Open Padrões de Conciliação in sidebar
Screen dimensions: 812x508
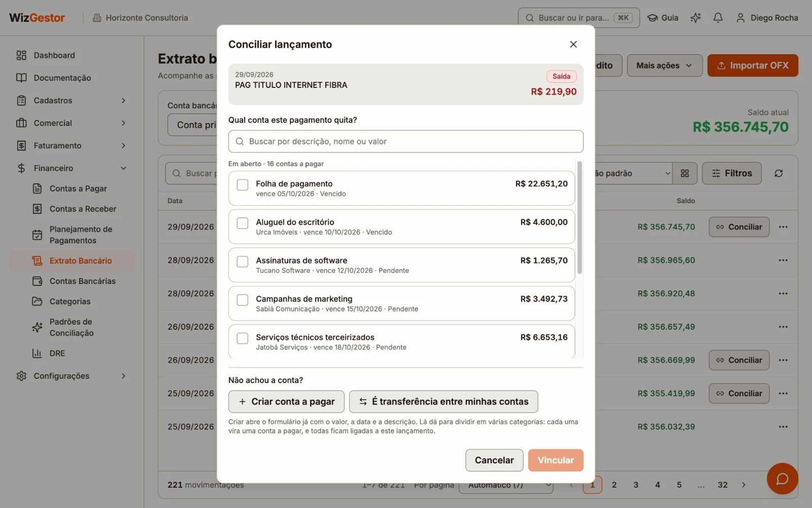tap(71, 327)
